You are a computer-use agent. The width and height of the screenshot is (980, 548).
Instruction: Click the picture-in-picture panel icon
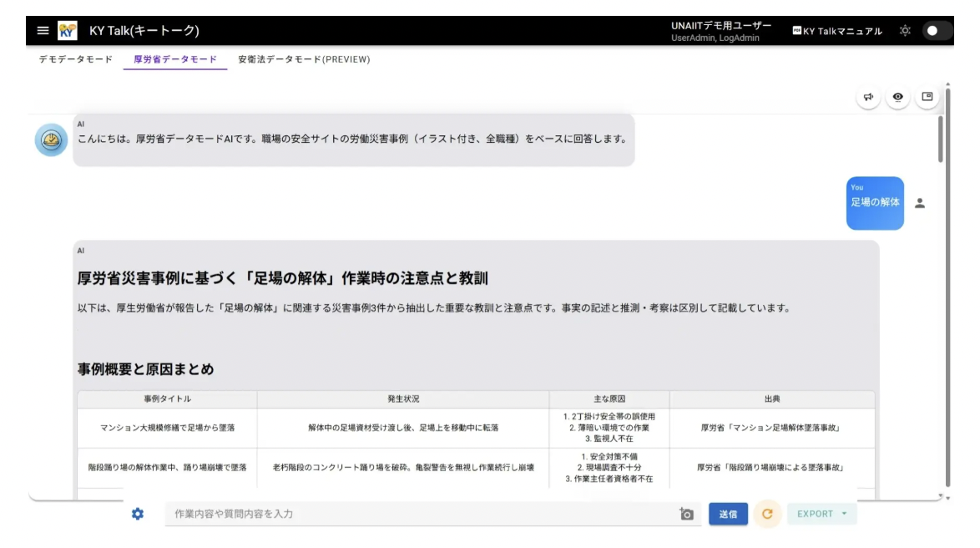click(x=927, y=97)
